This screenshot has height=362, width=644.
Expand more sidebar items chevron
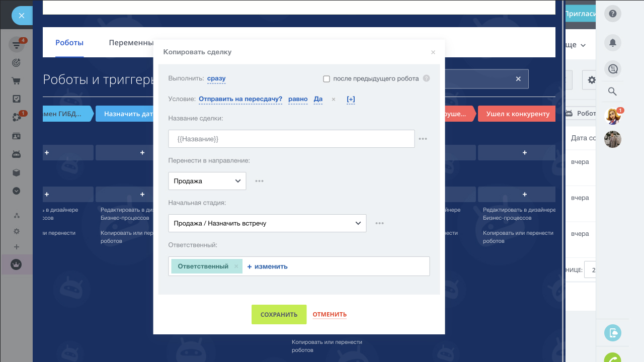pyautogui.click(x=16, y=191)
